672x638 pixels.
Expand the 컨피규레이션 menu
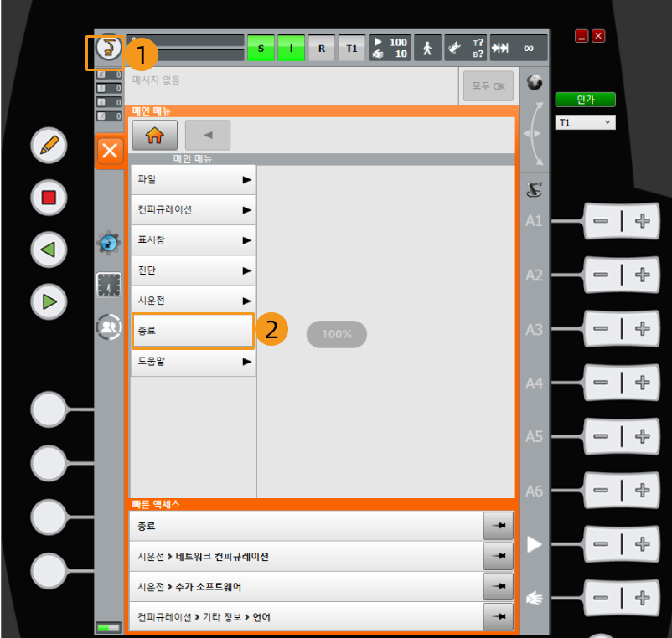193,210
